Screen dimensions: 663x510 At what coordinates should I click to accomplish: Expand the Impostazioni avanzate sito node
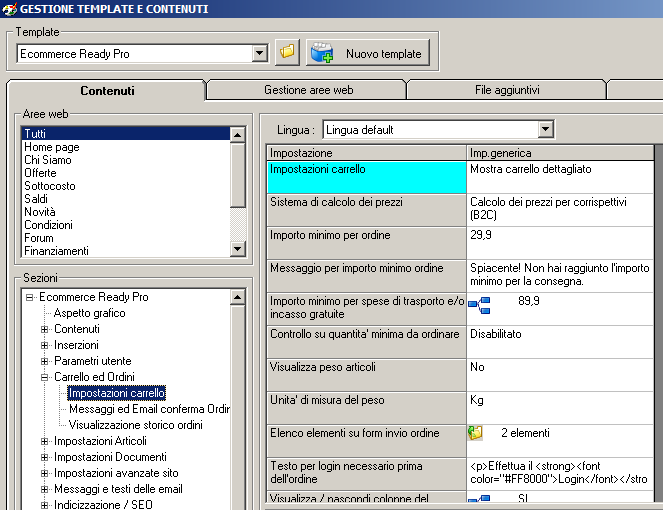click(x=44, y=473)
